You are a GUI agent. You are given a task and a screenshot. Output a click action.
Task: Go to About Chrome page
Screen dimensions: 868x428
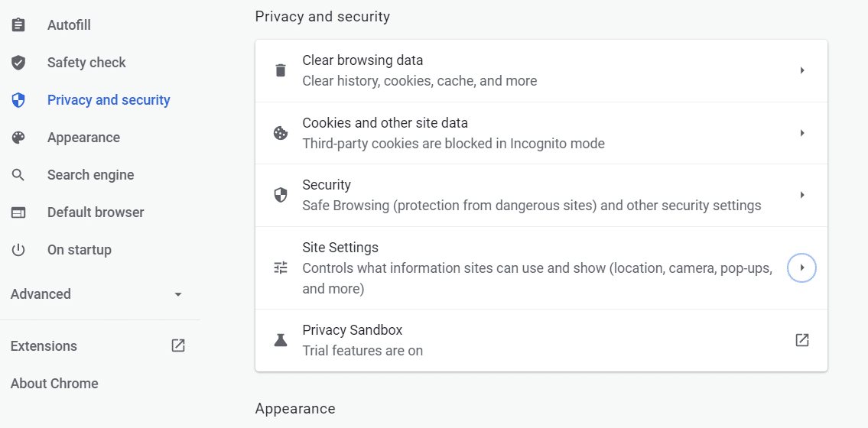[54, 384]
